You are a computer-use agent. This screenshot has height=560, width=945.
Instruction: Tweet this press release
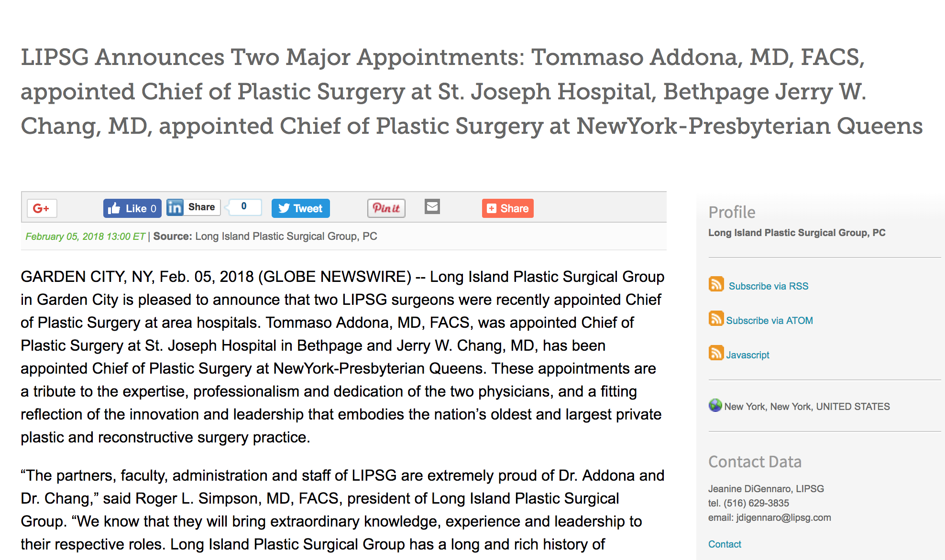[300, 208]
